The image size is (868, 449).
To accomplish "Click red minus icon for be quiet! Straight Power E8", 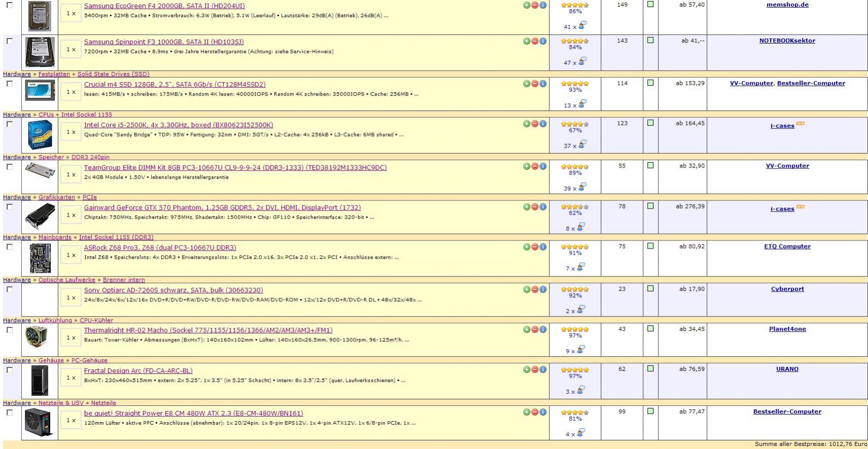I will pos(535,412).
